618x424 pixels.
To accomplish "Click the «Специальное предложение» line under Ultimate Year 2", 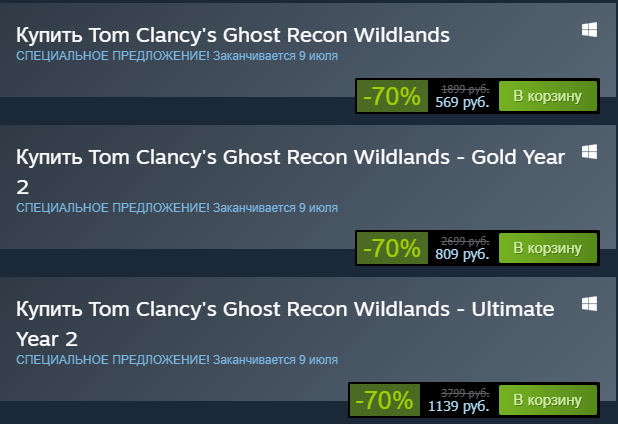I will point(177,360).
